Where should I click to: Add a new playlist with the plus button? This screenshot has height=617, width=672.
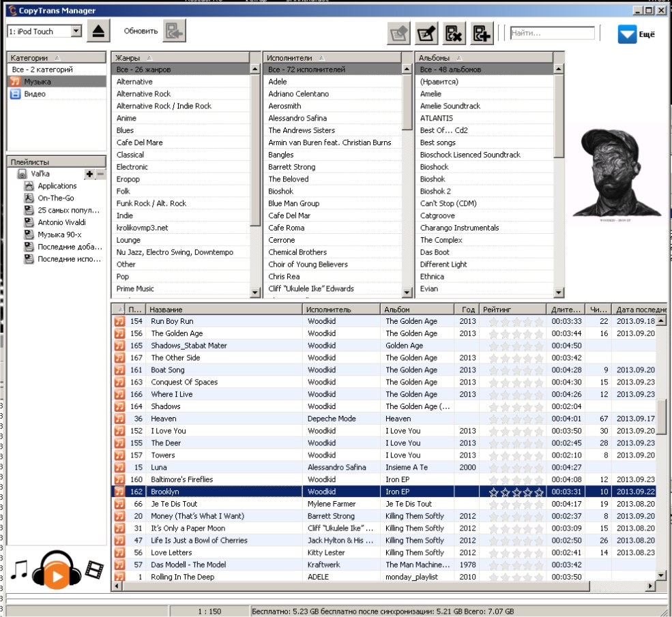pyautogui.click(x=89, y=174)
